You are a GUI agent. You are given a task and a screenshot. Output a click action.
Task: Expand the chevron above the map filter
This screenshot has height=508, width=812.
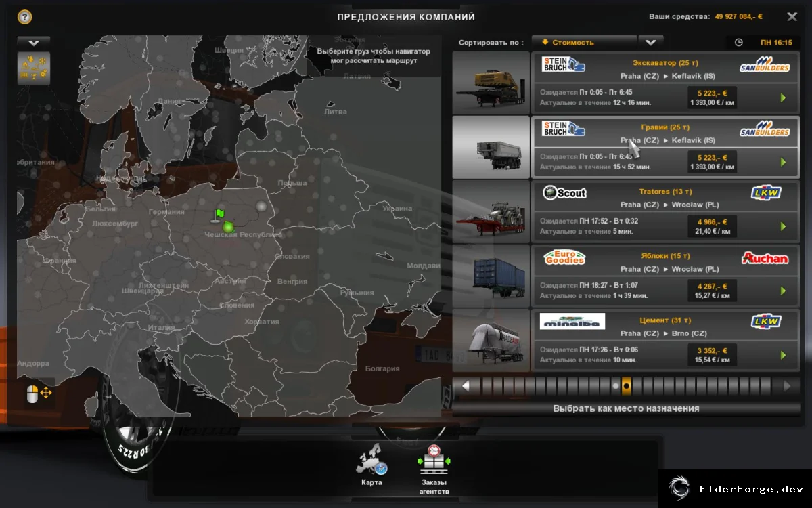pos(34,43)
